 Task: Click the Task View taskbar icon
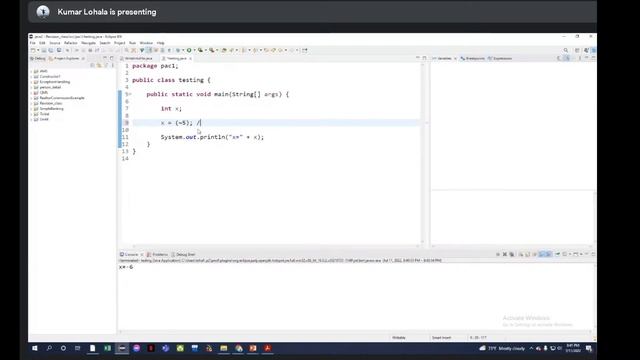(x=78, y=348)
